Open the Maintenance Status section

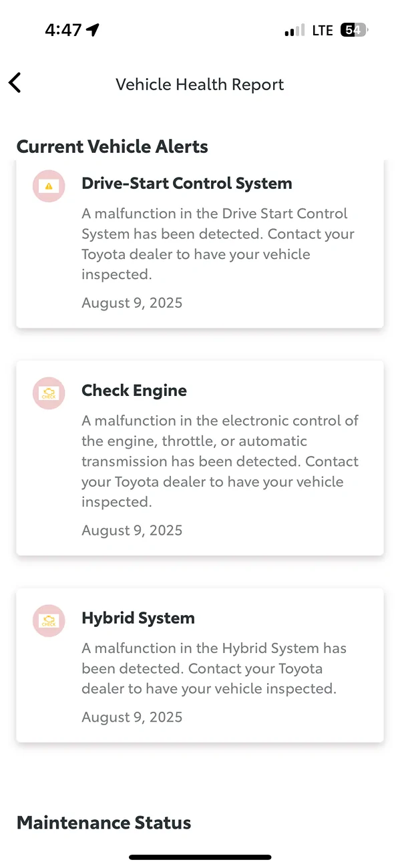103,822
